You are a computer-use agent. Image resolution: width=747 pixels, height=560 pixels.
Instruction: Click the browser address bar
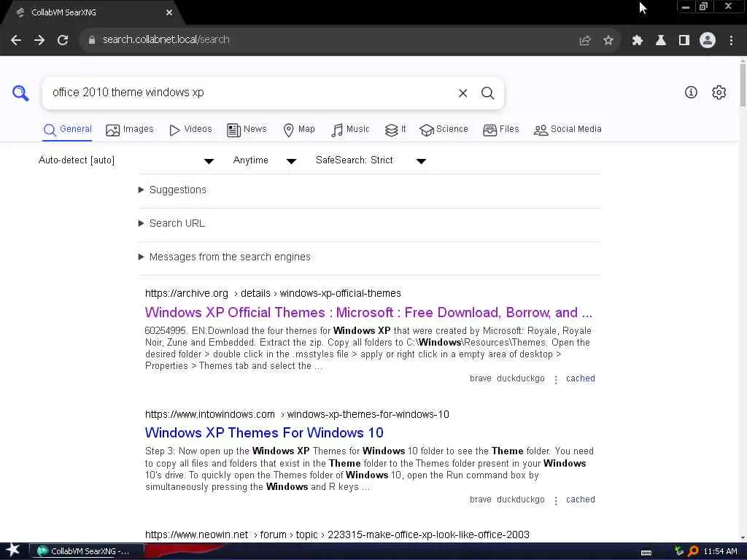click(329, 40)
